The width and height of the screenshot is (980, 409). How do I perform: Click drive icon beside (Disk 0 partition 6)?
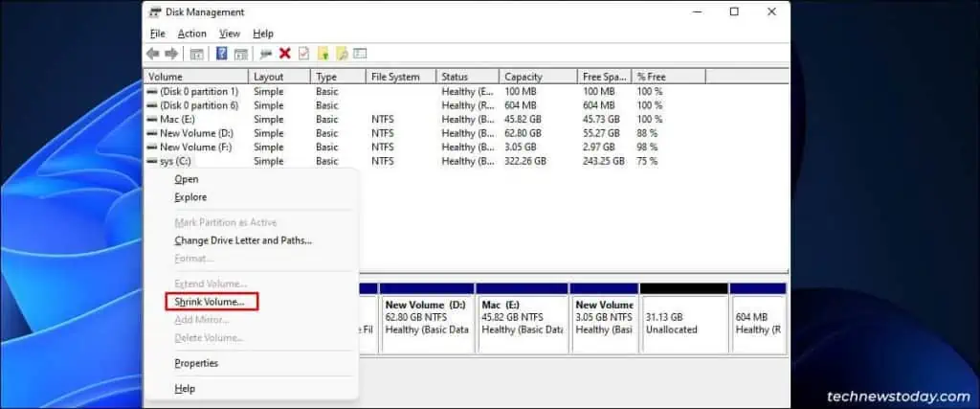click(152, 105)
